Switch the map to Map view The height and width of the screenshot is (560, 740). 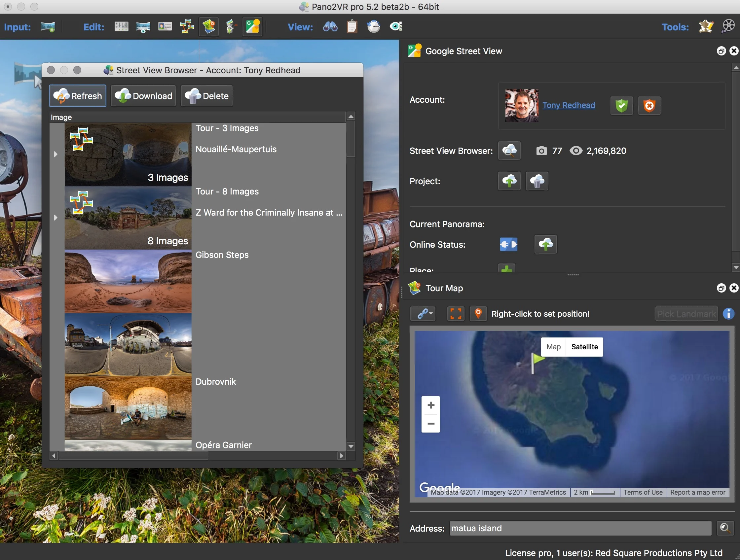(x=553, y=347)
